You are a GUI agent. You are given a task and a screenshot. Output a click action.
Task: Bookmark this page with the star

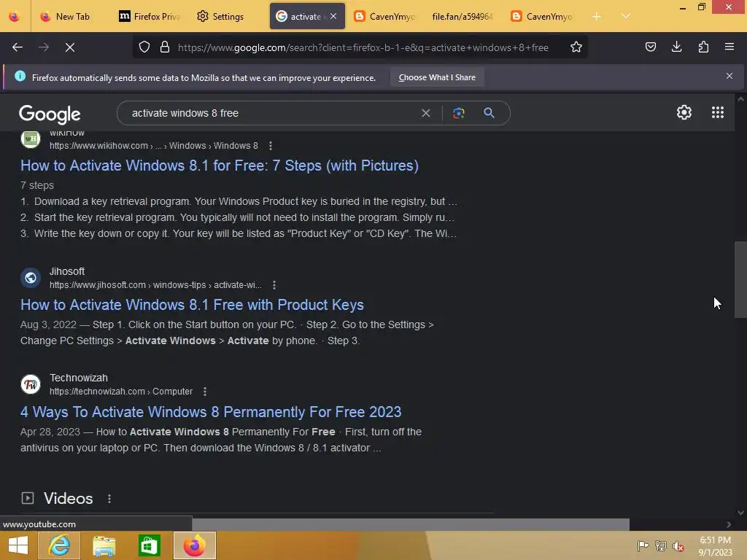[x=576, y=47]
